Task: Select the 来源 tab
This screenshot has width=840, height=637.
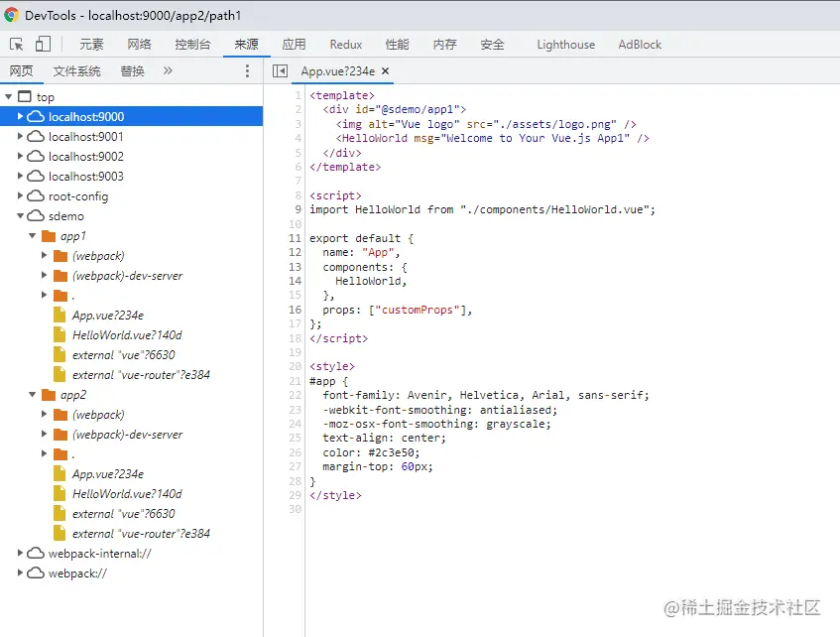Action: tap(246, 45)
